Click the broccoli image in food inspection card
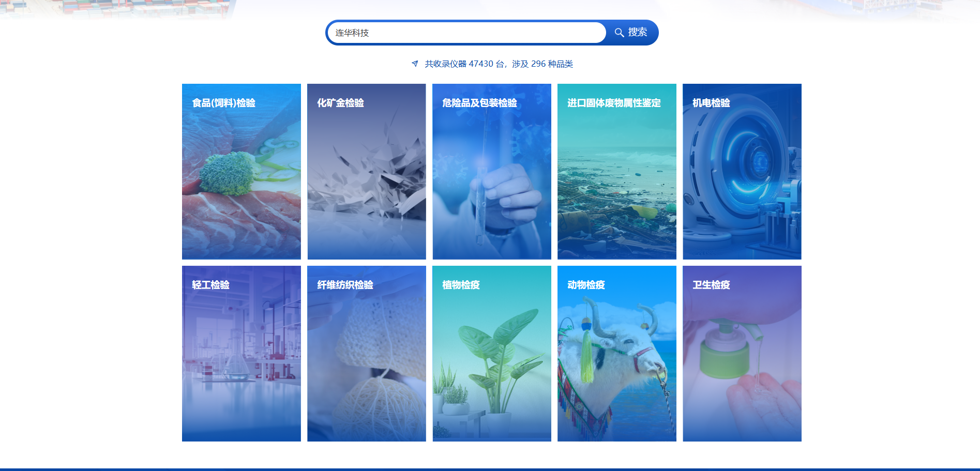 click(x=228, y=173)
